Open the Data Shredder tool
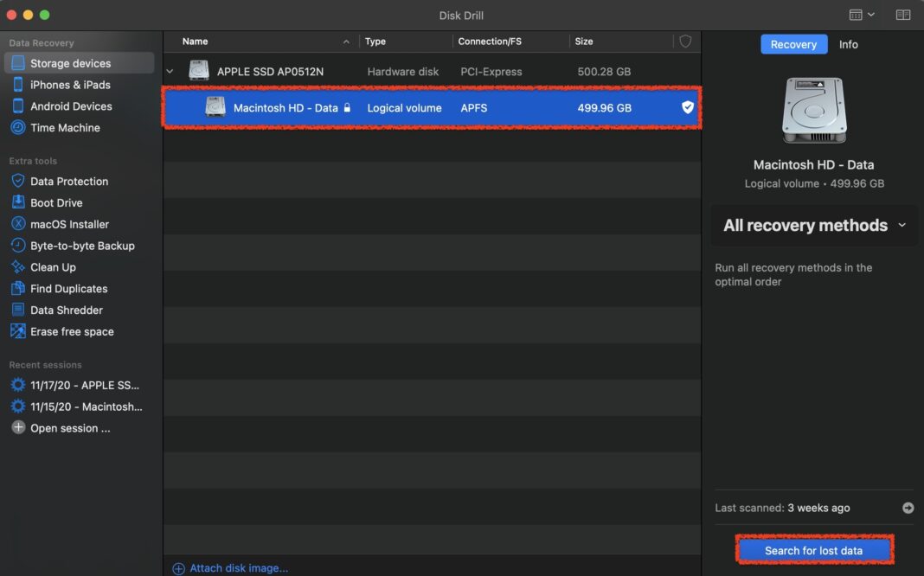Viewport: 924px width, 576px height. point(66,310)
